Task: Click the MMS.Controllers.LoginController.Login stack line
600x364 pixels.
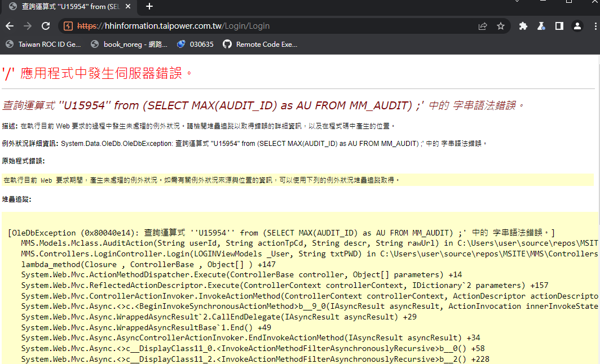Action: [309, 254]
